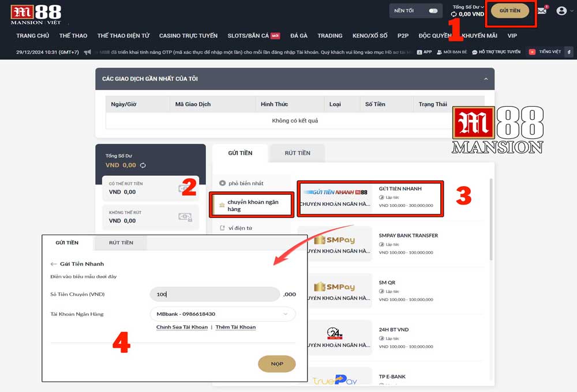Select Gửi Tiền Nhanh M88 logo tile

[x=336, y=198]
